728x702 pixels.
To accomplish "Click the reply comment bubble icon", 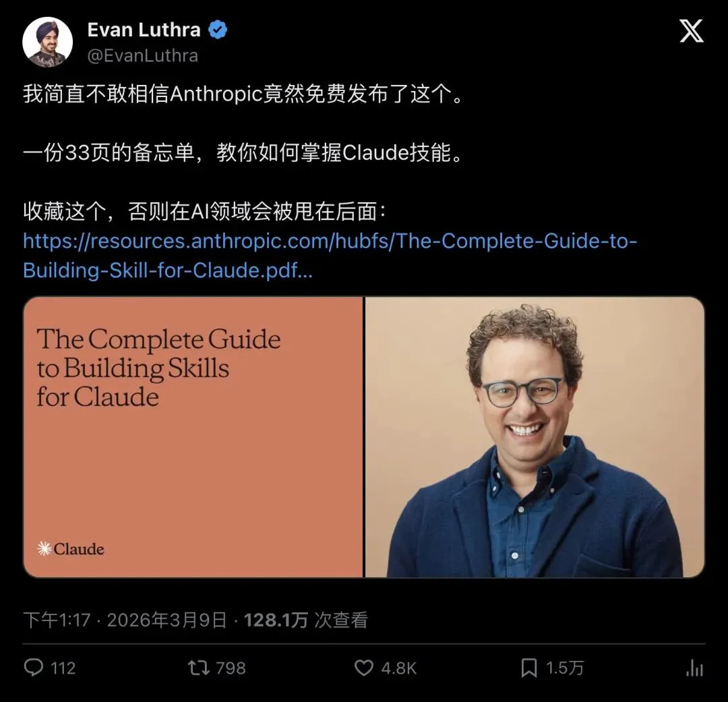I will point(34,668).
